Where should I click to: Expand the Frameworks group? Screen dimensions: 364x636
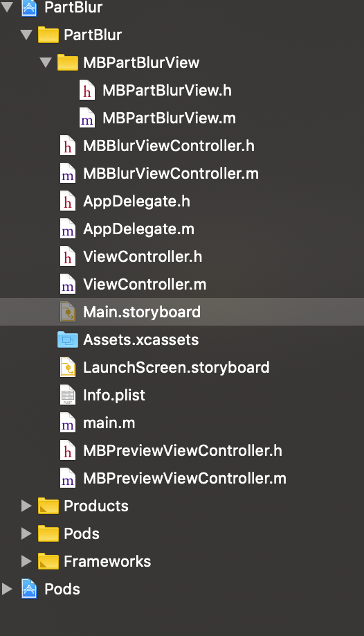pos(26,561)
